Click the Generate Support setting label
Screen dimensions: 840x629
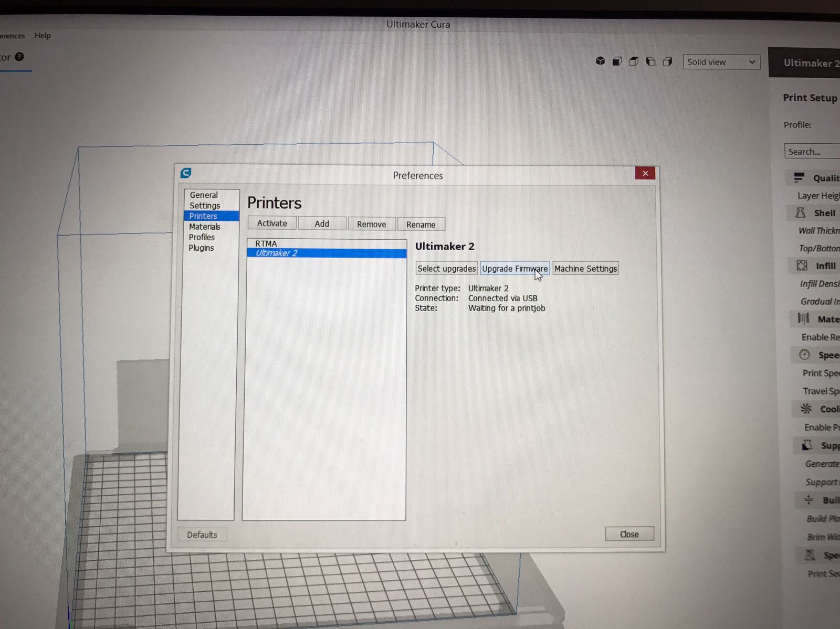(823, 464)
